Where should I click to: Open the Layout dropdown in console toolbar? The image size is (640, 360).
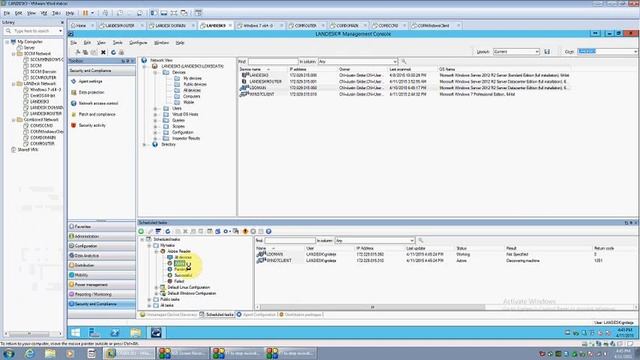click(x=537, y=52)
